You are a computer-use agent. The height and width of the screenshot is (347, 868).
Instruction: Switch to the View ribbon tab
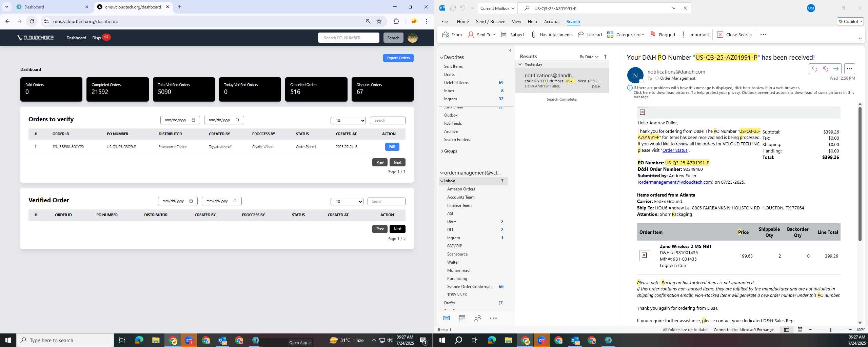click(x=516, y=21)
